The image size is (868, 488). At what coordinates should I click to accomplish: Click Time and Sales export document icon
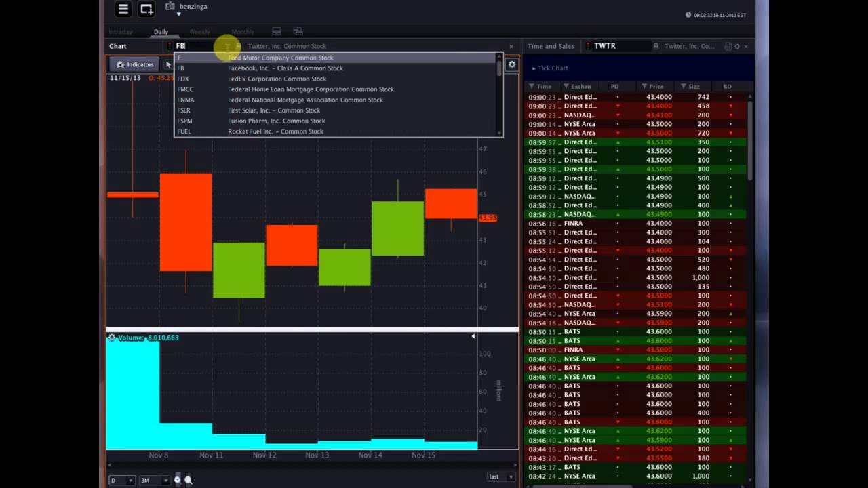pos(728,47)
